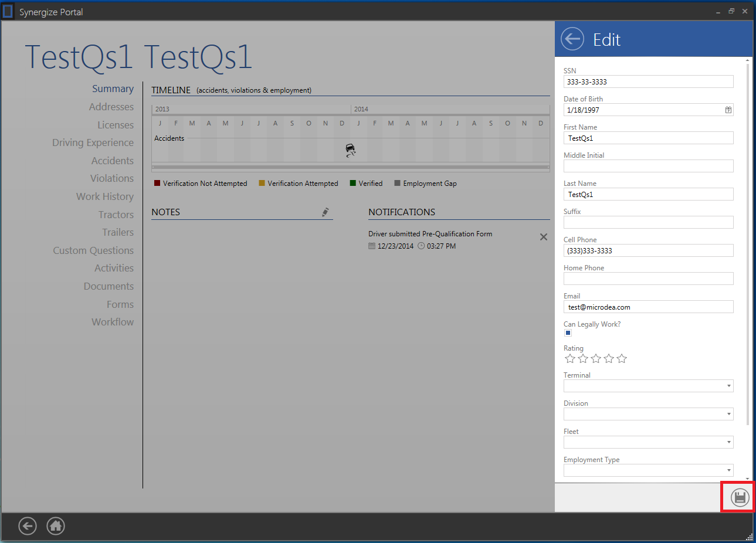
Task: Go to Forms section
Action: click(x=120, y=304)
